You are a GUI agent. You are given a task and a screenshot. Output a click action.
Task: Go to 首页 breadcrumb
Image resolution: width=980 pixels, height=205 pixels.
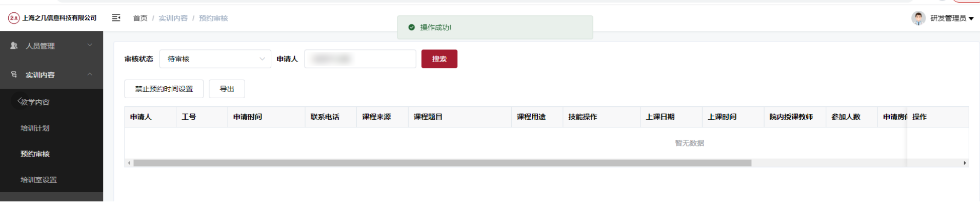pyautogui.click(x=140, y=18)
